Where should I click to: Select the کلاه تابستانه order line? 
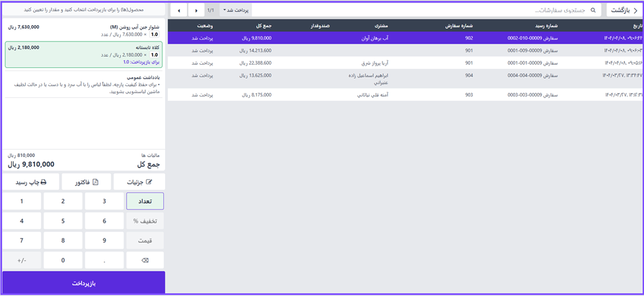coord(83,55)
